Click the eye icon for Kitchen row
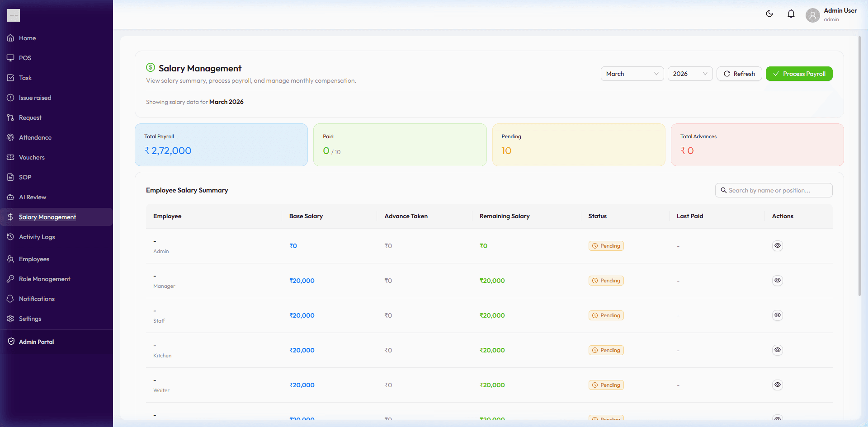Screen dimensions: 868x427 [777, 350]
